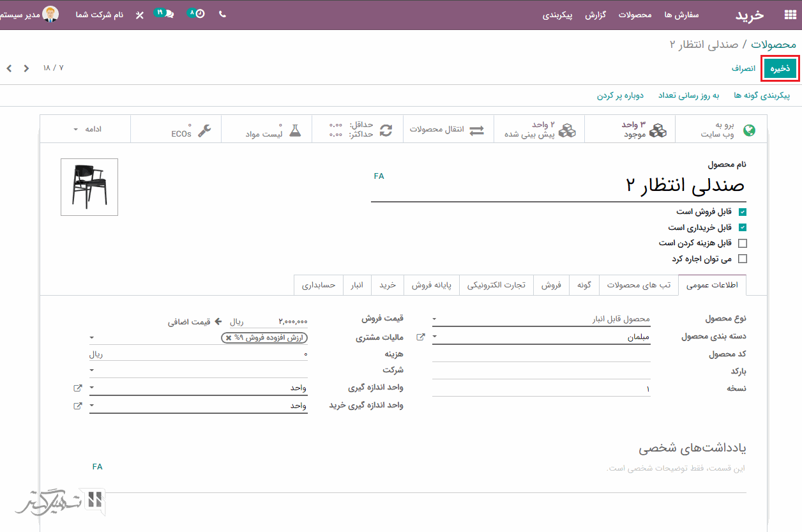Uncheck the قابل فروش است checkbox
The image size is (802, 532).
click(742, 211)
